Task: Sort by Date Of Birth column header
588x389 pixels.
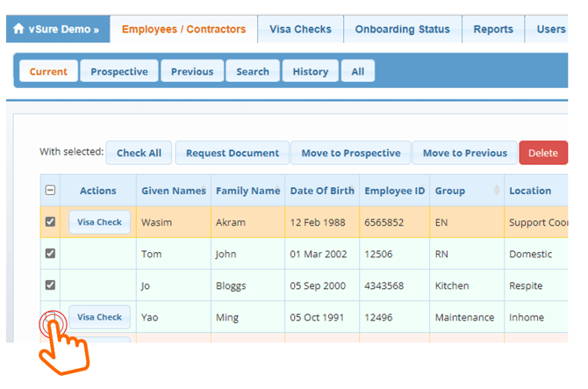Action: pos(321,191)
